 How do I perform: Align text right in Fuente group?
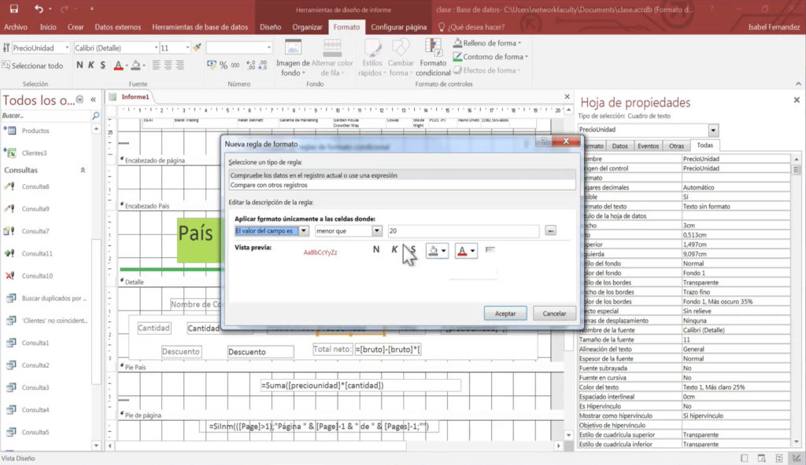click(180, 65)
